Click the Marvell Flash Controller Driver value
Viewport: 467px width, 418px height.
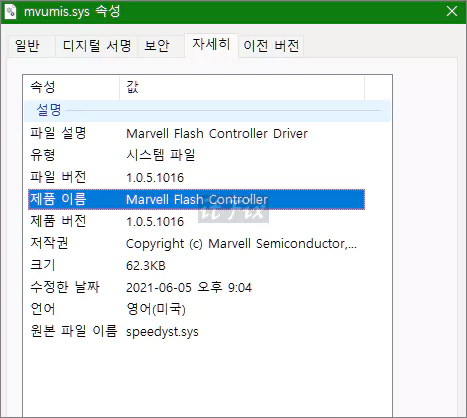(217, 134)
